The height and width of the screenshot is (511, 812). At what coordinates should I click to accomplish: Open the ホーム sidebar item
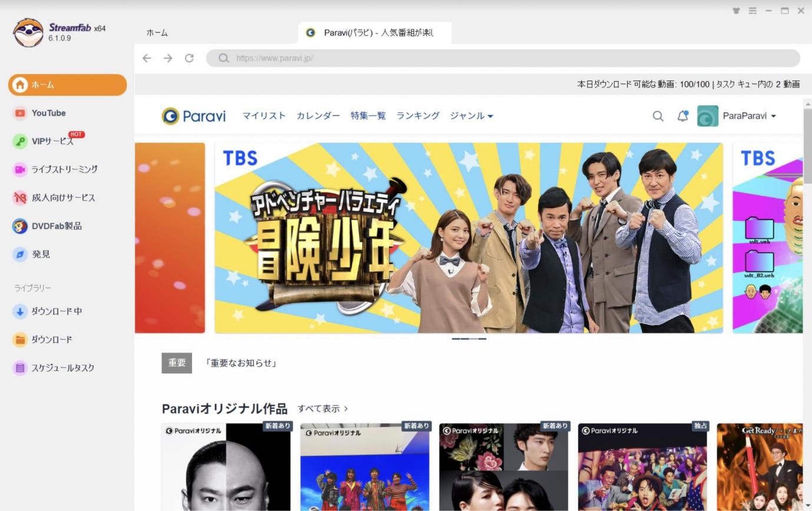pyautogui.click(x=68, y=85)
